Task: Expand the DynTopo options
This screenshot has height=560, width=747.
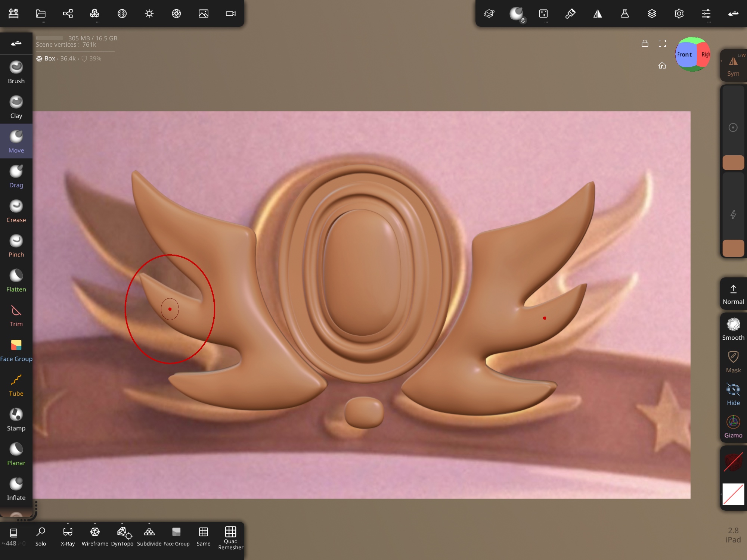Action: (122, 523)
